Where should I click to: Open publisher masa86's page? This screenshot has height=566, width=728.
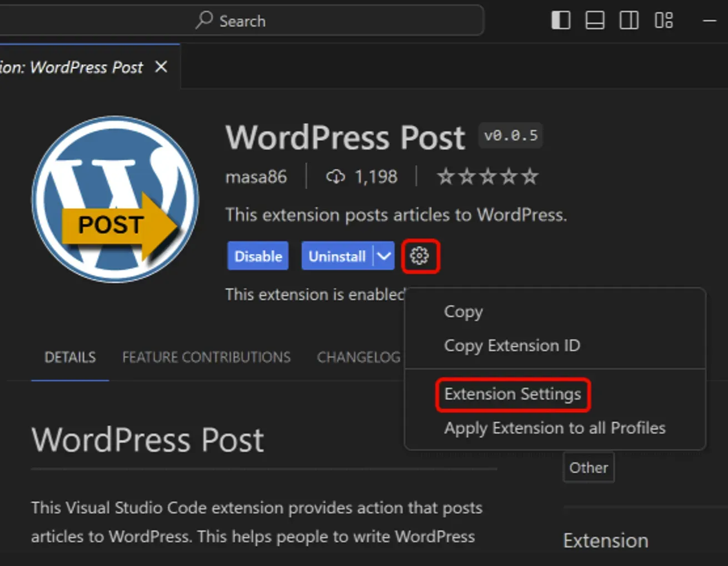point(256,176)
